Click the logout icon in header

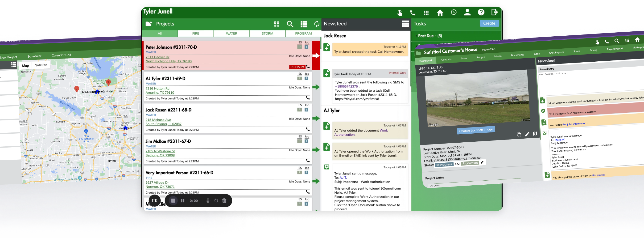(494, 12)
